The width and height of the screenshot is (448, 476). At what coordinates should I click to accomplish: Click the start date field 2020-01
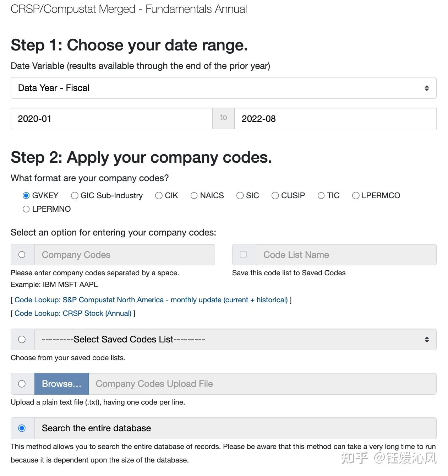111,119
